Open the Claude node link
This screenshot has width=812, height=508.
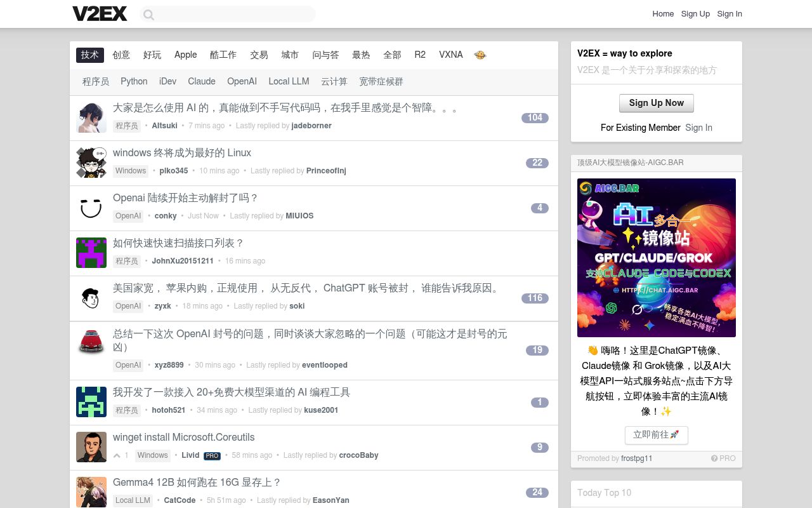click(x=202, y=81)
